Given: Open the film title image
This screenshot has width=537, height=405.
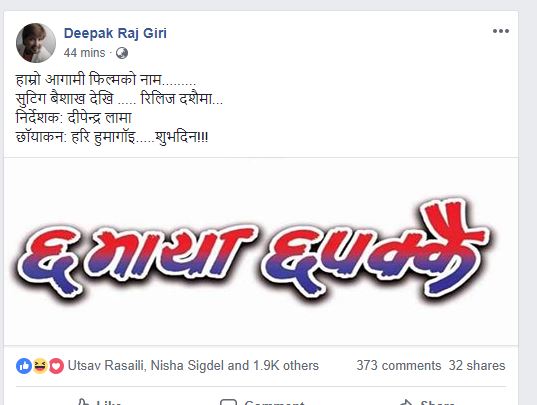Looking at the screenshot, I should tap(261, 252).
